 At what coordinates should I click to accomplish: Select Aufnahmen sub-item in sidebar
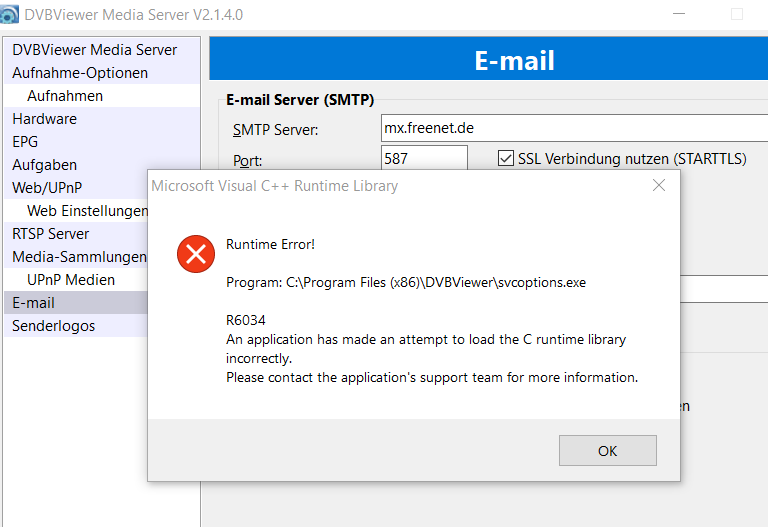(x=102, y=96)
